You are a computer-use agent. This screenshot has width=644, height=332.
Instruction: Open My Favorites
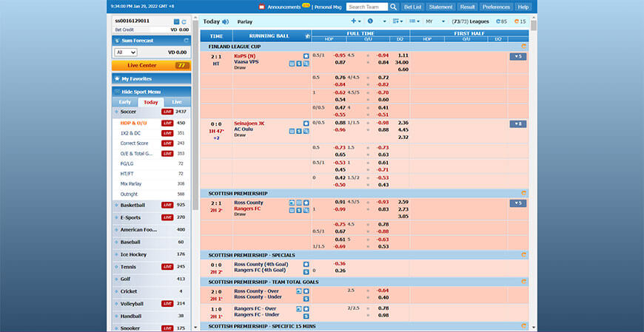(151, 79)
